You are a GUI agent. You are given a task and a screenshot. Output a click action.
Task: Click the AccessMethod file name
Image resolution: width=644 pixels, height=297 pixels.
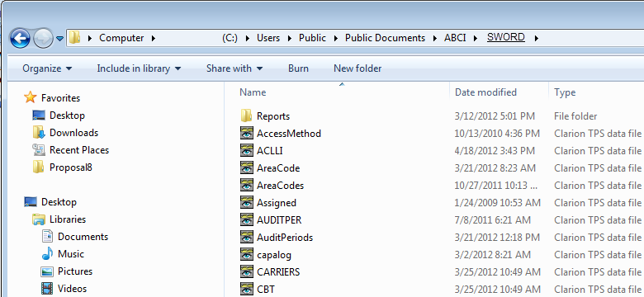(289, 134)
